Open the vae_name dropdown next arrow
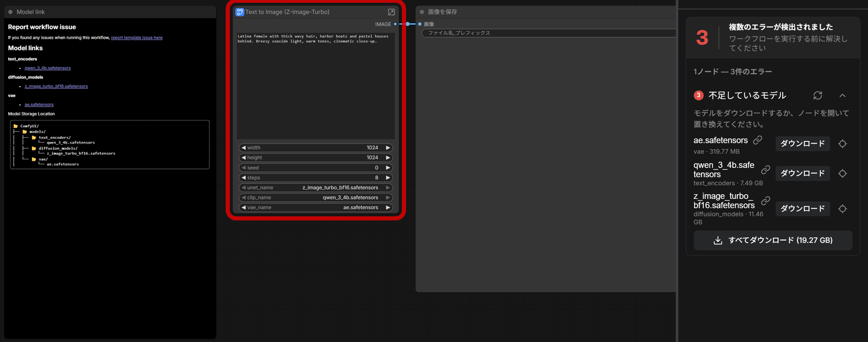Viewport: 868px width, 342px height. coord(388,208)
